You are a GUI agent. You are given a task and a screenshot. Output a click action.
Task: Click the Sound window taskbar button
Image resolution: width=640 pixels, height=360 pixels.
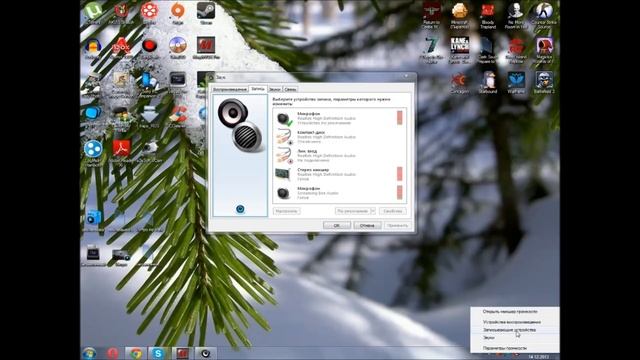point(205,353)
